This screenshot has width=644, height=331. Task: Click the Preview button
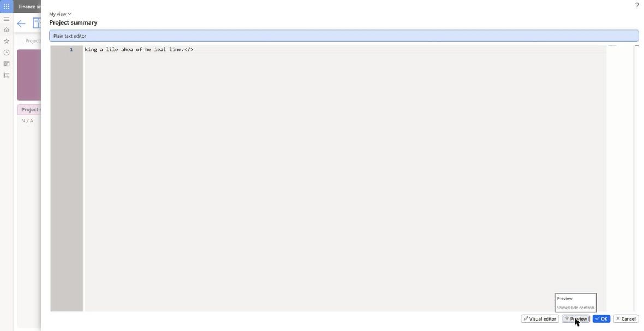[x=575, y=318]
